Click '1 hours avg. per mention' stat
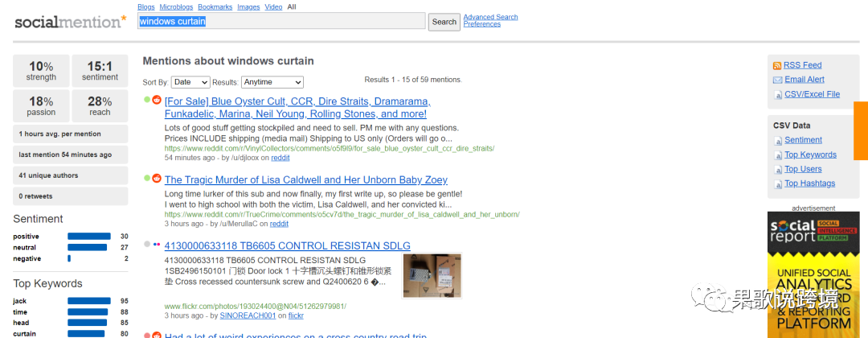This screenshot has width=868, height=338. [70, 134]
